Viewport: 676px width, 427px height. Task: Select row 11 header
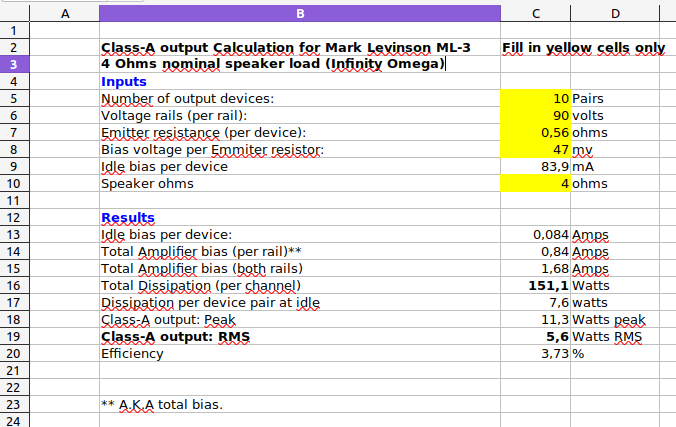coord(14,201)
